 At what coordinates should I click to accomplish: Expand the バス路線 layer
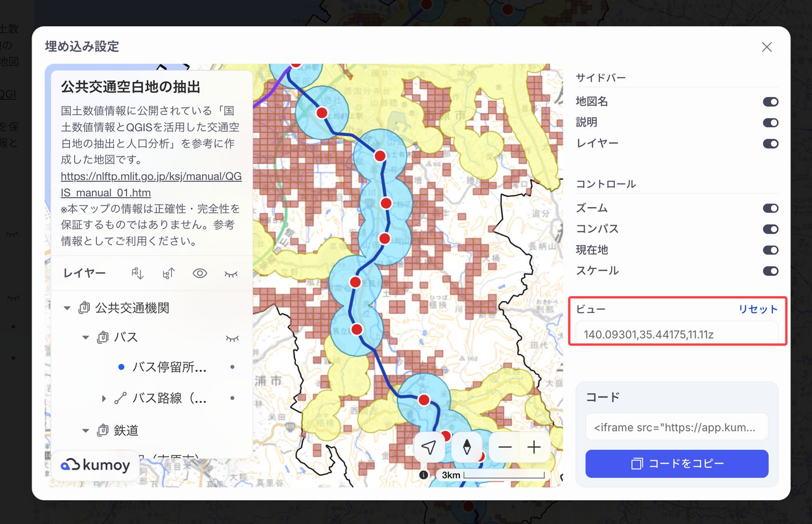(x=104, y=399)
